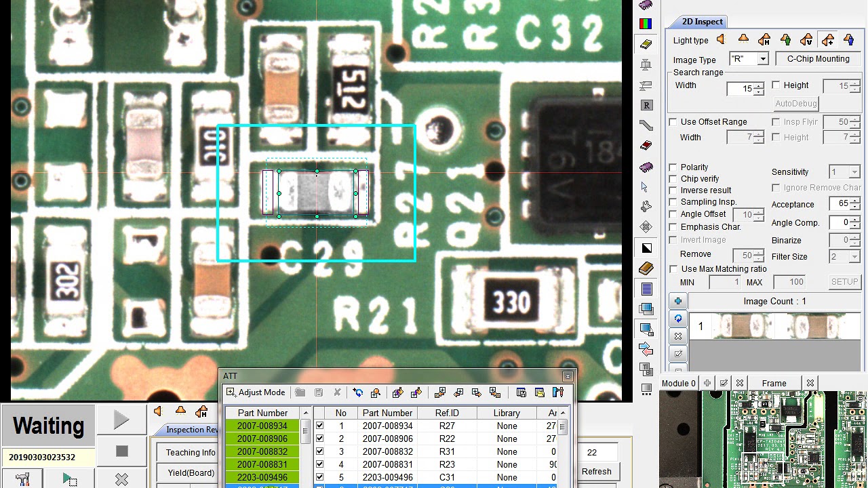The width and height of the screenshot is (868, 488).
Task: Enable Use Offset Range checkbox
Action: click(x=673, y=122)
